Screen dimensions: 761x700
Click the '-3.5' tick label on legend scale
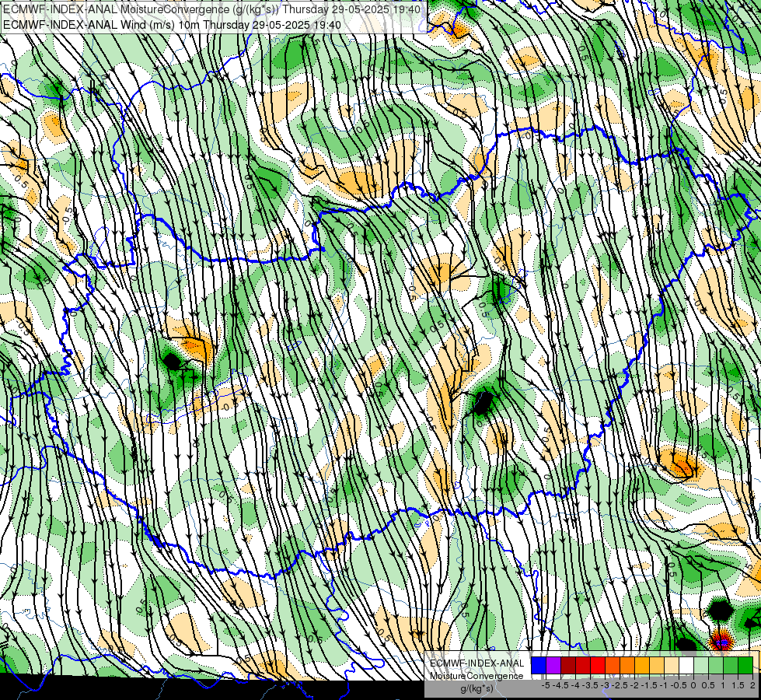590,685
